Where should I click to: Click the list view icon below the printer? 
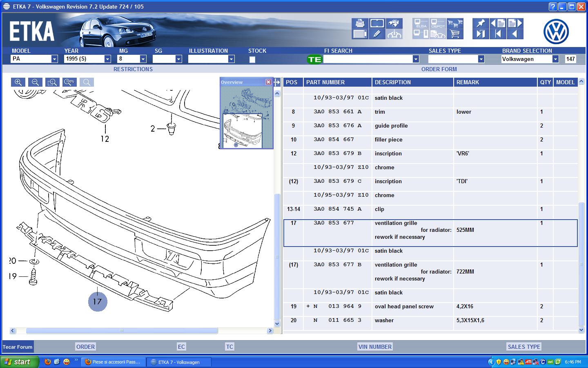click(360, 34)
